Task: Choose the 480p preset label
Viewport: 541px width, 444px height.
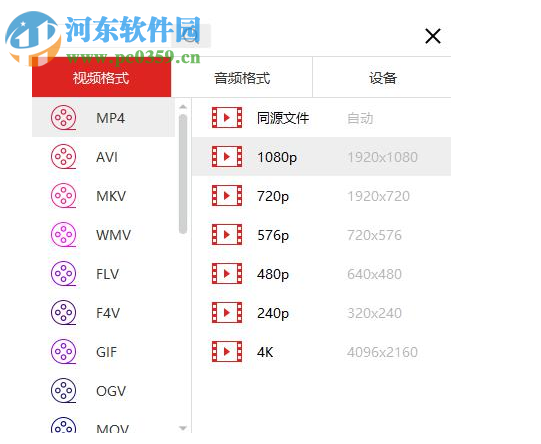Action: (x=273, y=274)
